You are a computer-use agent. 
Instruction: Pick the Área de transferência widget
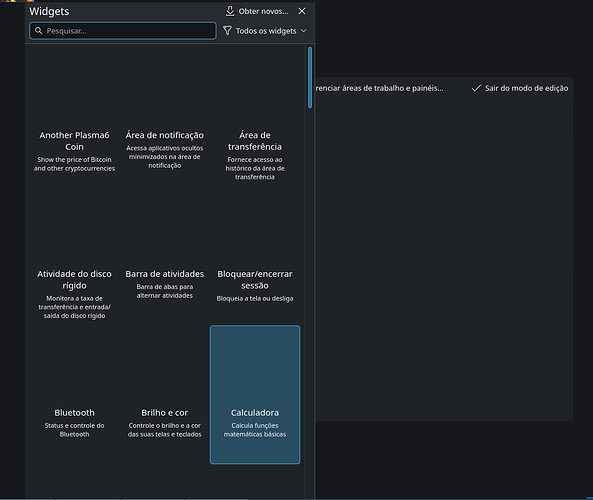(x=255, y=117)
